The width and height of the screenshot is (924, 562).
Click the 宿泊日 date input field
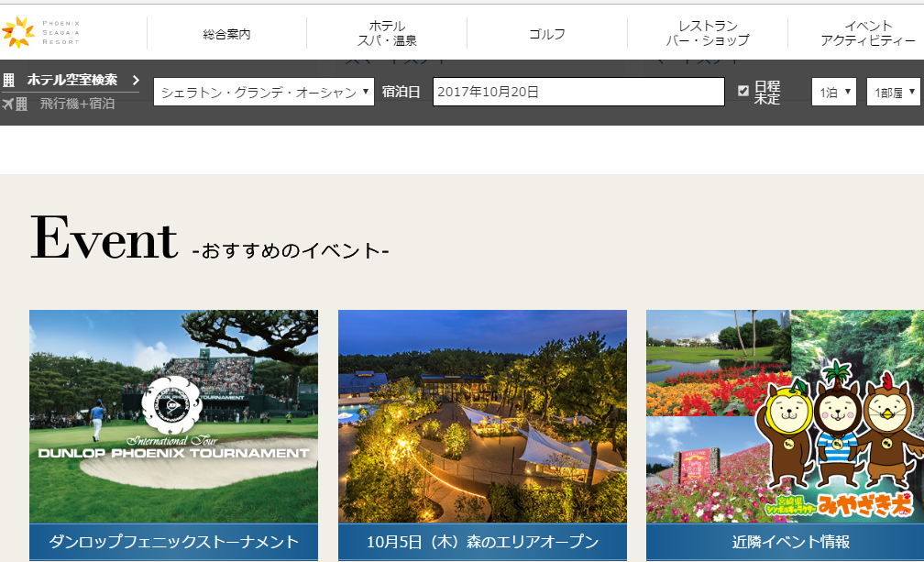pos(578,92)
